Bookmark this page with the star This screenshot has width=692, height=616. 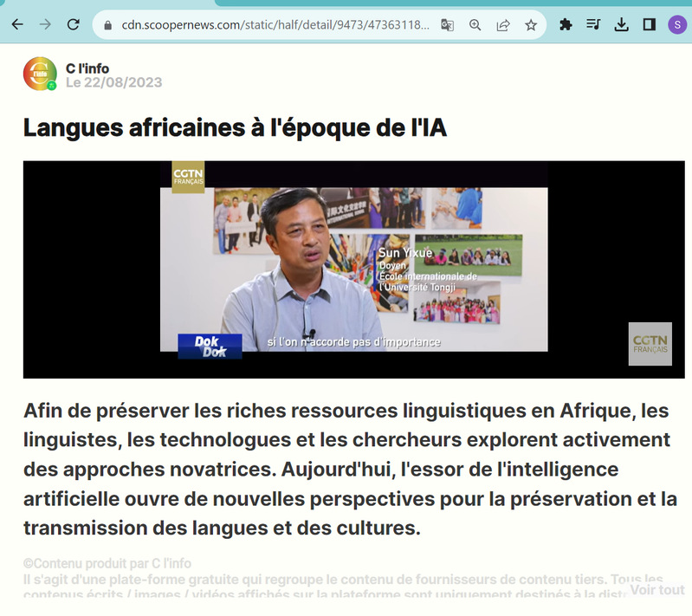tap(531, 25)
